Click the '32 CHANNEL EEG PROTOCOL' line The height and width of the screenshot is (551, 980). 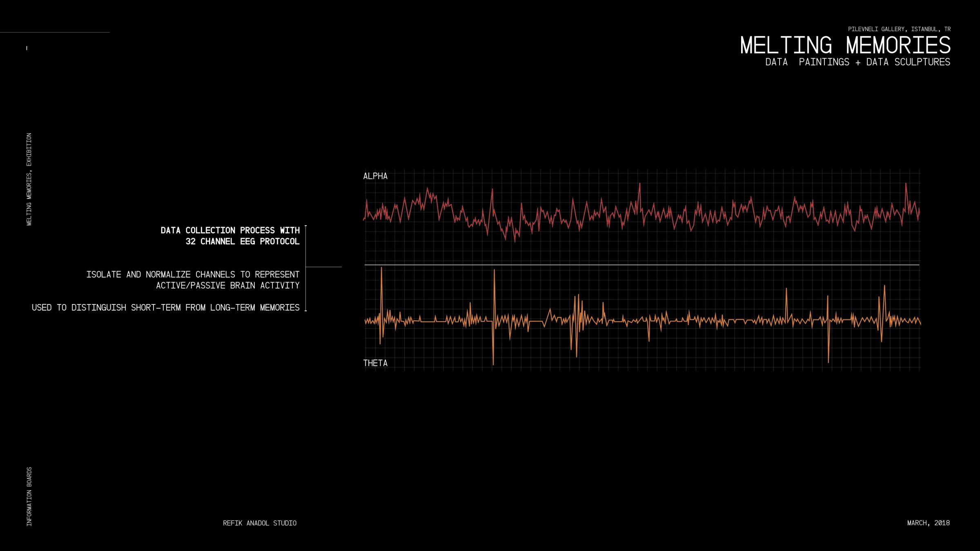(x=243, y=241)
